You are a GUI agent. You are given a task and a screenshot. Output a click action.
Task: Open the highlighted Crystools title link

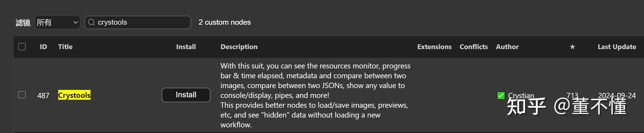tap(74, 95)
